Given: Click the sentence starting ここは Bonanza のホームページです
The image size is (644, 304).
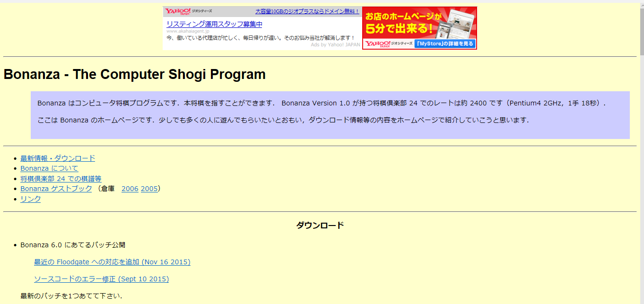Looking at the screenshot, I should click(283, 120).
